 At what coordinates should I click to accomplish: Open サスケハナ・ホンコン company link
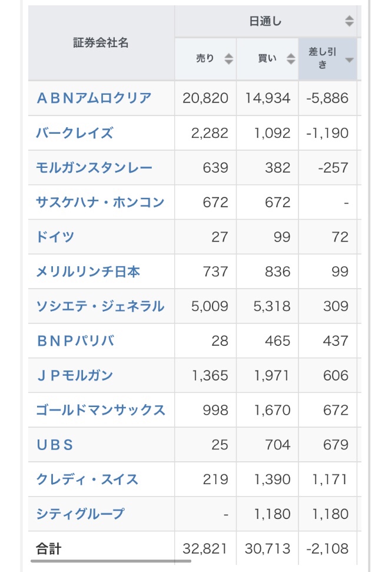click(x=100, y=202)
